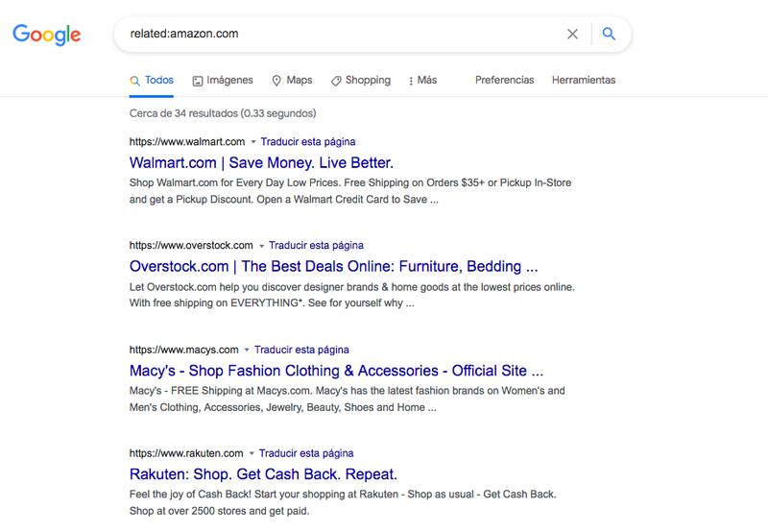
Task: Switch to the Imágenes tab
Action: (223, 81)
